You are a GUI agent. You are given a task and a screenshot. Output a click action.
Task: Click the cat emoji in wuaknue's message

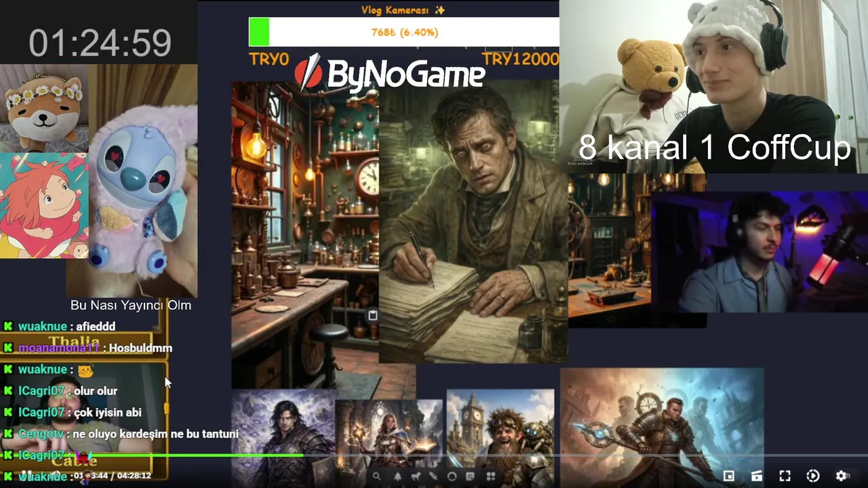click(x=85, y=370)
